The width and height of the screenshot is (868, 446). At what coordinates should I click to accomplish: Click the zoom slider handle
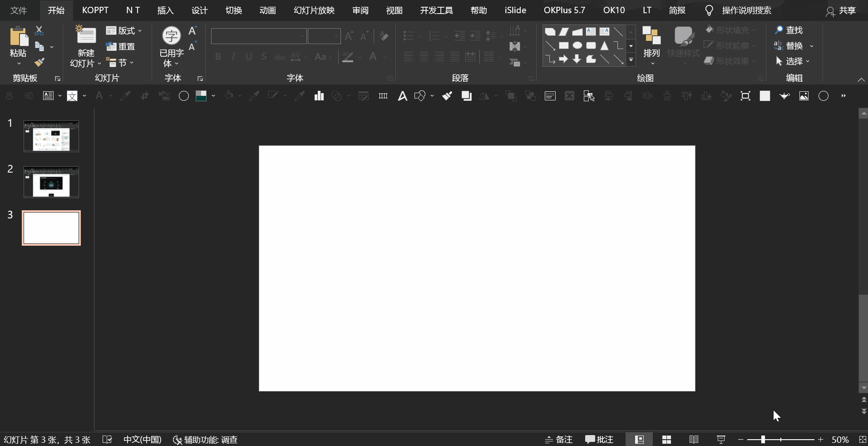tap(763, 440)
